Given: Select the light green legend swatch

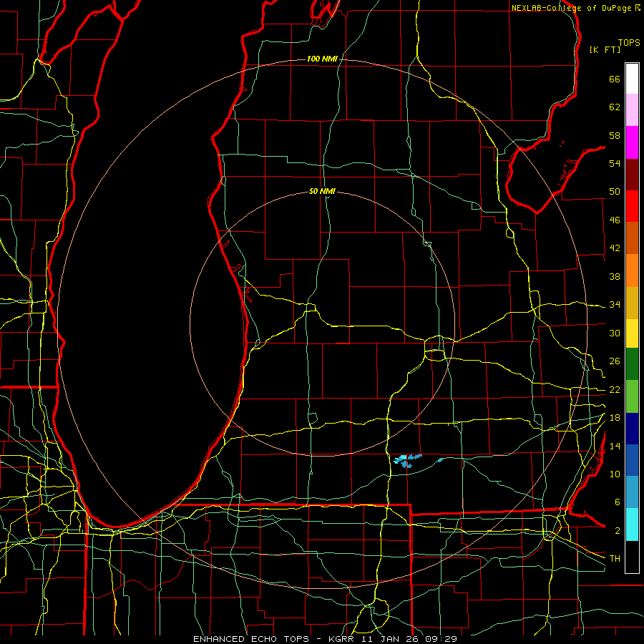Looking at the screenshot, I should [632, 396].
